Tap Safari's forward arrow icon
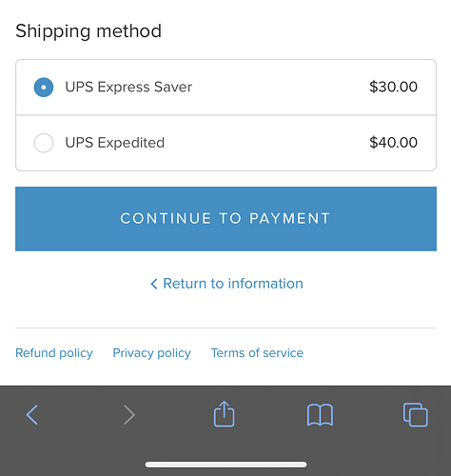451x476 pixels. [129, 414]
